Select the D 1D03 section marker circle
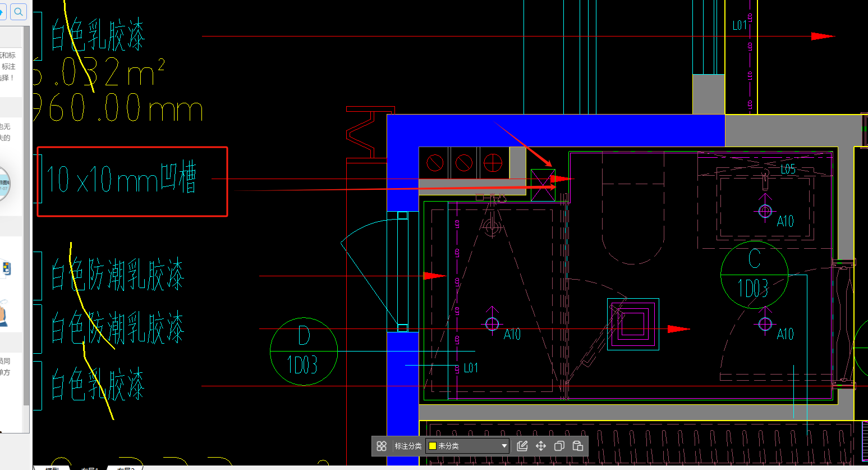This screenshot has height=470, width=868. click(x=304, y=352)
